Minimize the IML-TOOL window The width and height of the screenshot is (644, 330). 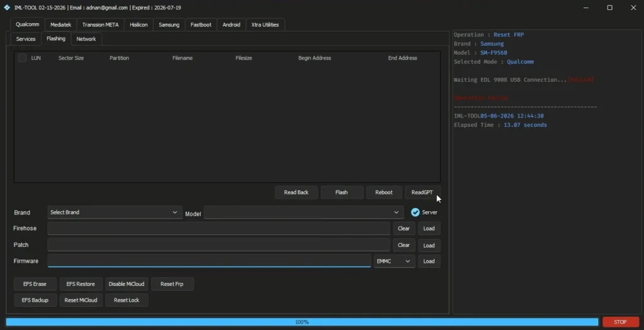coord(586,8)
